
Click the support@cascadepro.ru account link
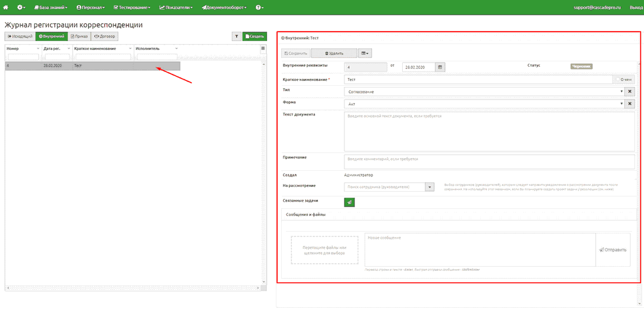[597, 7]
